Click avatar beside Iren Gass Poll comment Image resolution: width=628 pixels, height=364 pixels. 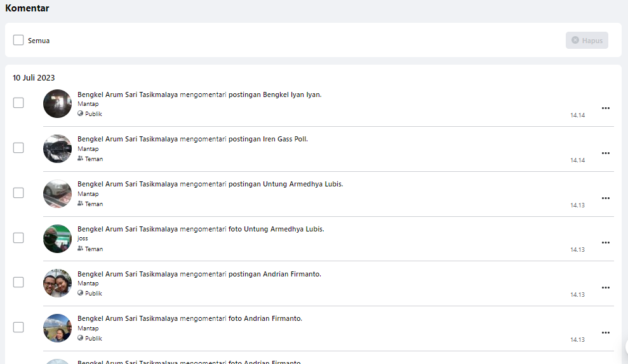tap(57, 148)
